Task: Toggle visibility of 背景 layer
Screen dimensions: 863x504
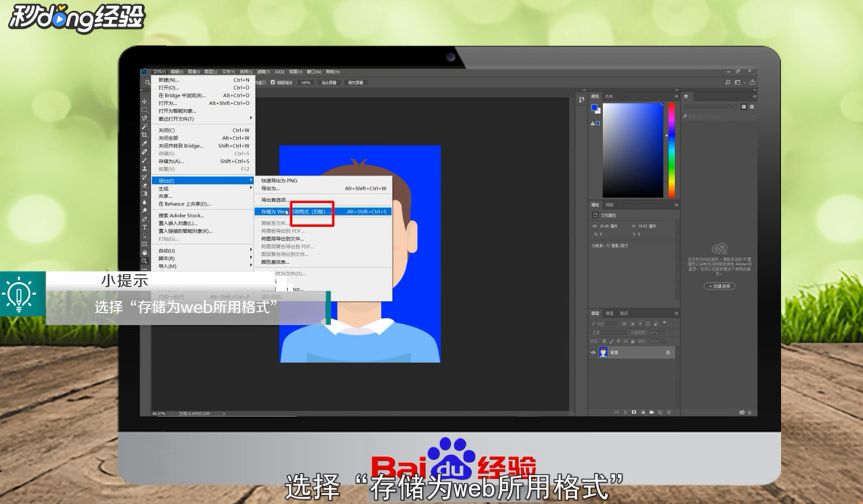Action: click(593, 352)
